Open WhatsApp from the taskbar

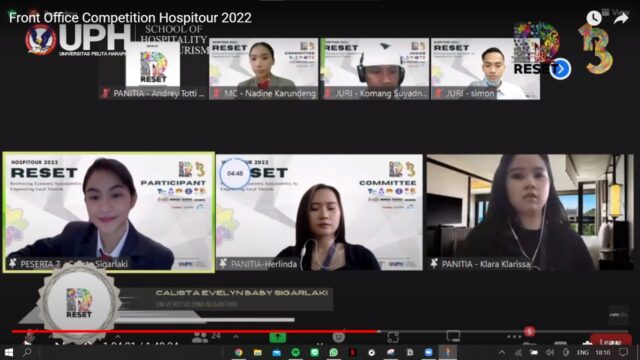[x=333, y=352]
